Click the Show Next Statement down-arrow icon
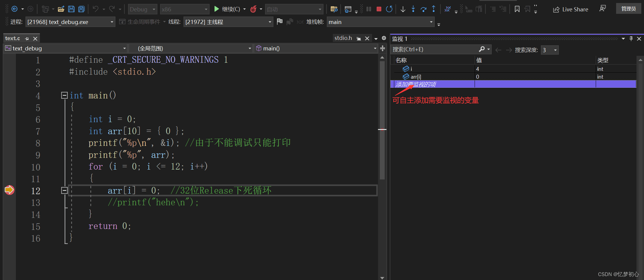This screenshot has height=280, width=644. 403,9
